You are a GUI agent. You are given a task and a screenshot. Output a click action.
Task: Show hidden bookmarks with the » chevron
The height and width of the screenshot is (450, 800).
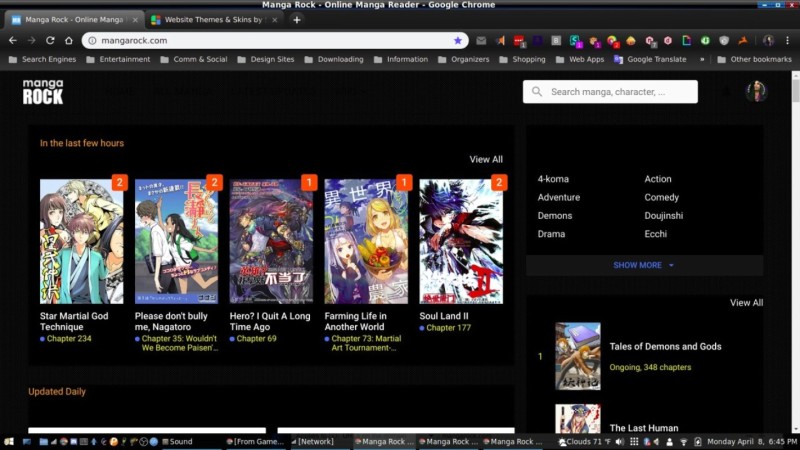702,59
